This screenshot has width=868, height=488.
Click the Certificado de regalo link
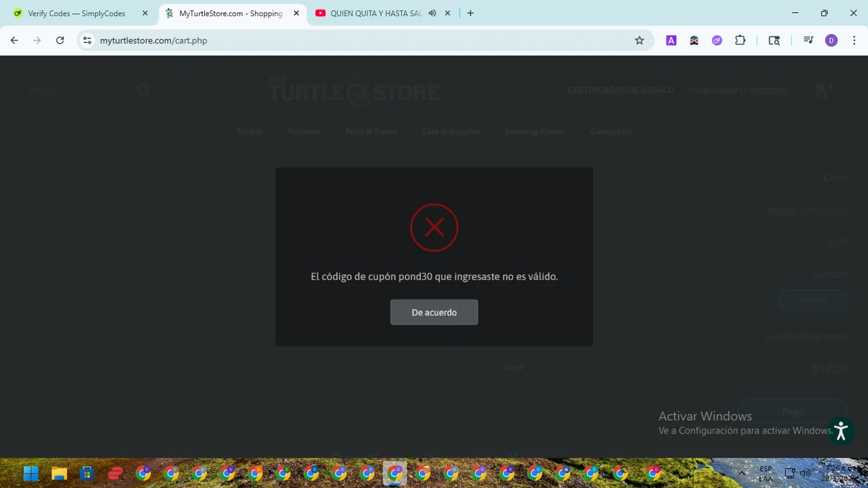tap(807, 336)
